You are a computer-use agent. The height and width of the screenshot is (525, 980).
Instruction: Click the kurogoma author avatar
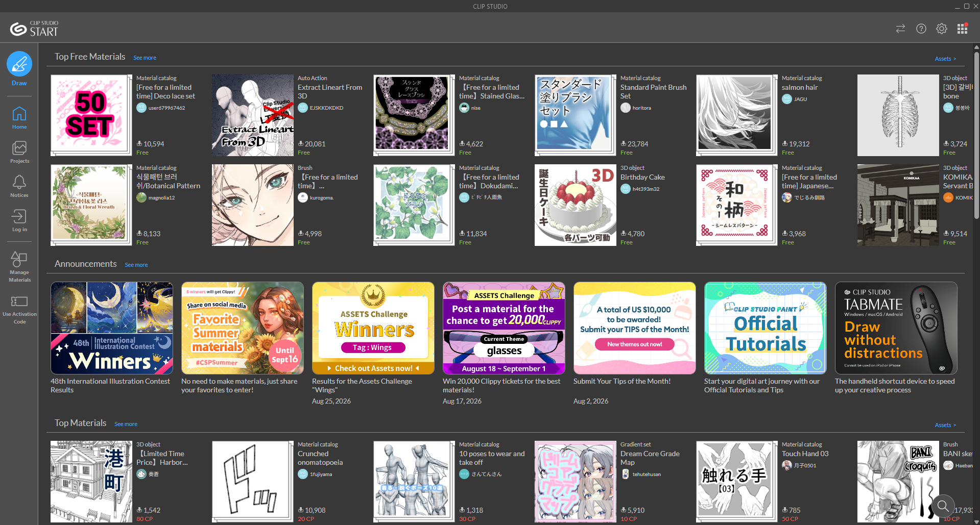point(303,197)
